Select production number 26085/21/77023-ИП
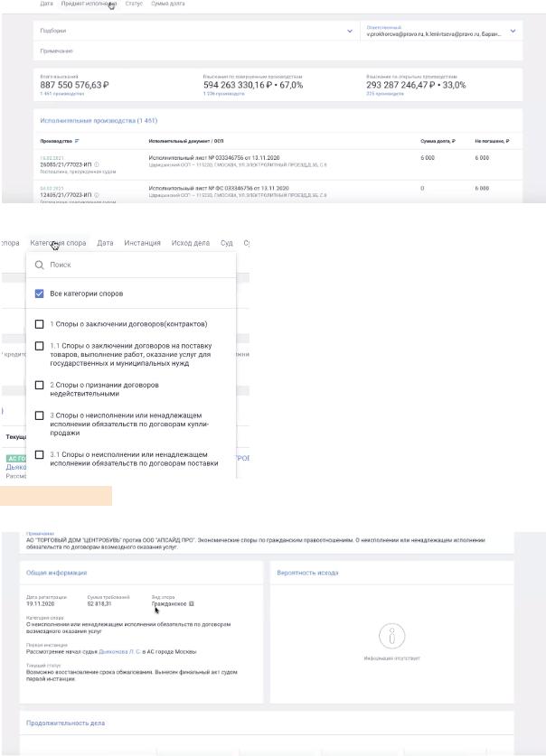This screenshot has width=546, height=756. 66,165
